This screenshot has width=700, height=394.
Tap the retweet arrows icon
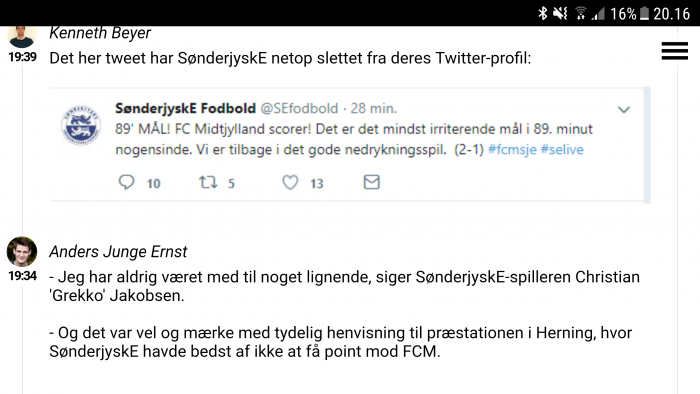tap(208, 182)
